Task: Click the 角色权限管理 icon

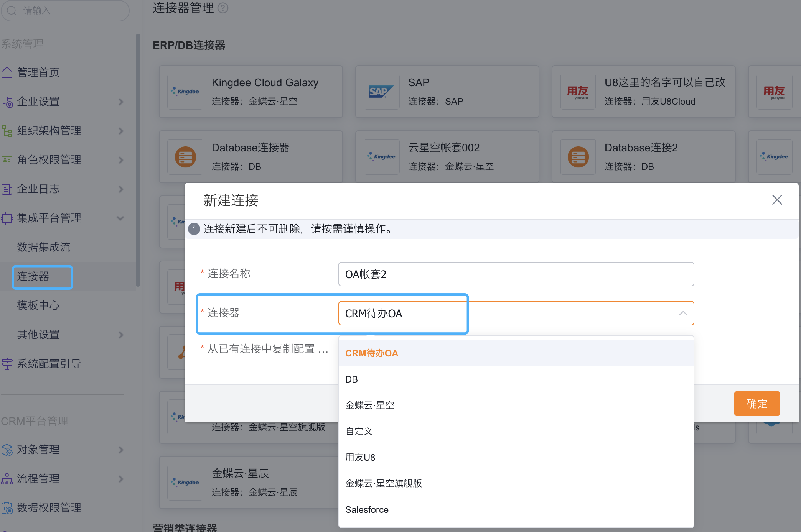Action: (7, 160)
